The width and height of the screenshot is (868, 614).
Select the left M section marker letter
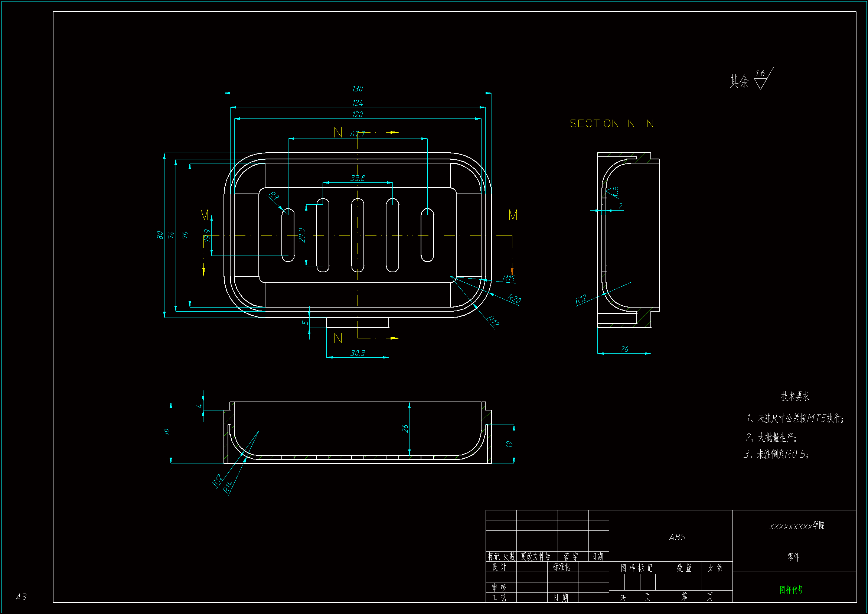point(204,215)
